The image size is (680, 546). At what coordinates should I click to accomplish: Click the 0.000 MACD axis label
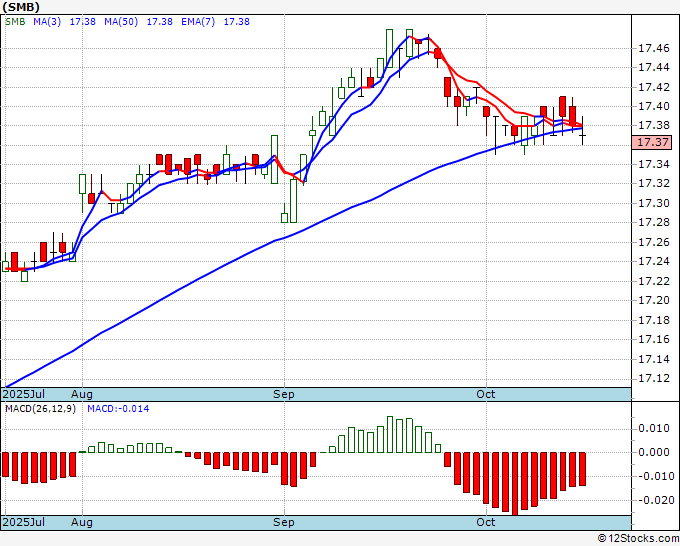[x=654, y=452]
